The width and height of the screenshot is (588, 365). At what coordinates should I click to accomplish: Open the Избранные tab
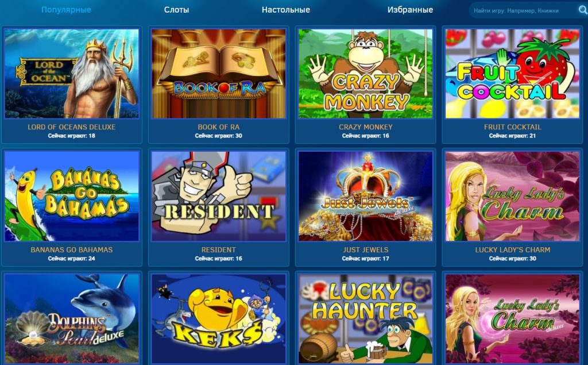(410, 10)
